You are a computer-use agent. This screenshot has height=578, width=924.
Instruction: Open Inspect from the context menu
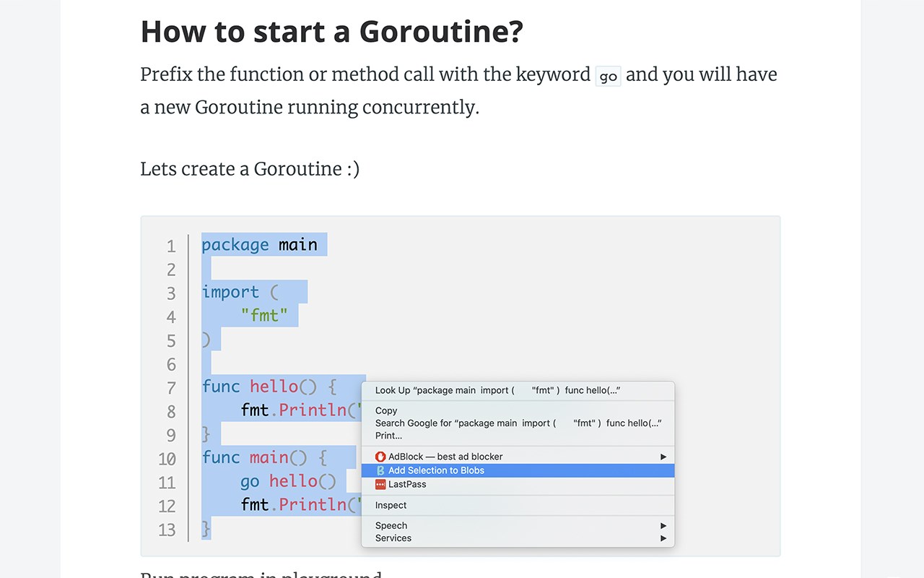pyautogui.click(x=391, y=506)
